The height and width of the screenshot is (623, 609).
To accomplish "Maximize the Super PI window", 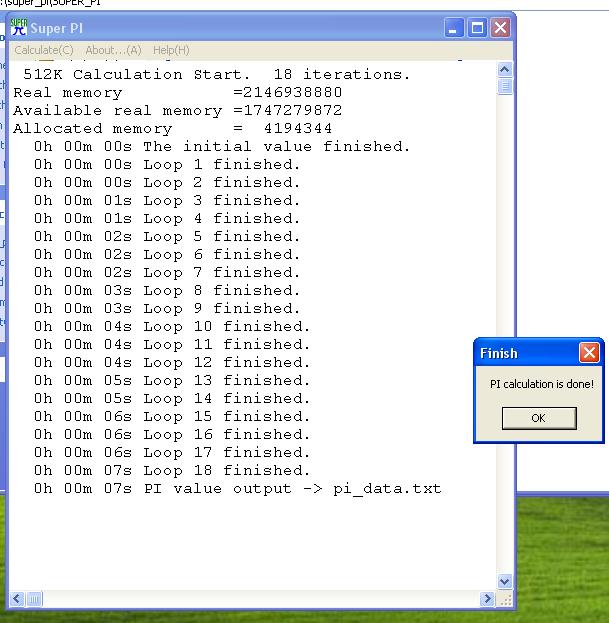I will pyautogui.click(x=477, y=28).
